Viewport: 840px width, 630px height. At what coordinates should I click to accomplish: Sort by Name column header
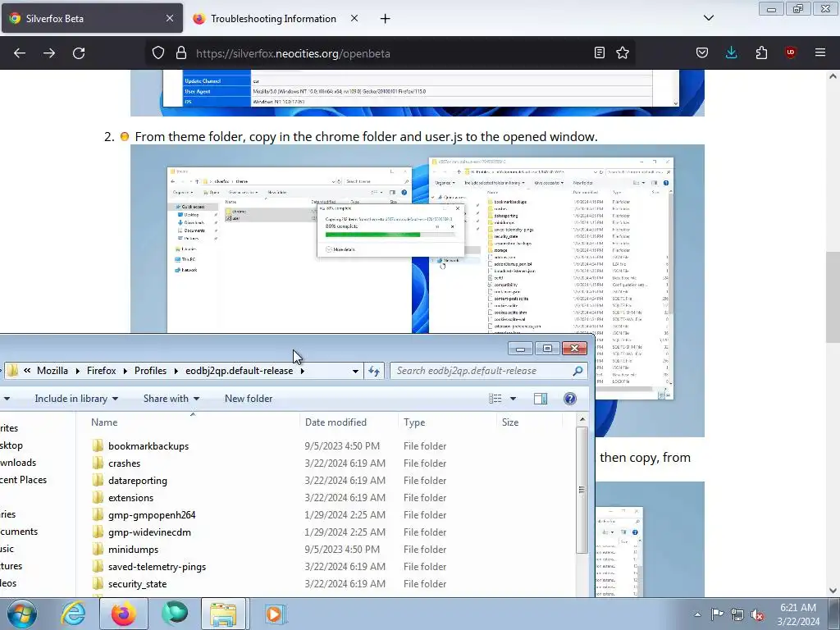pos(193,422)
